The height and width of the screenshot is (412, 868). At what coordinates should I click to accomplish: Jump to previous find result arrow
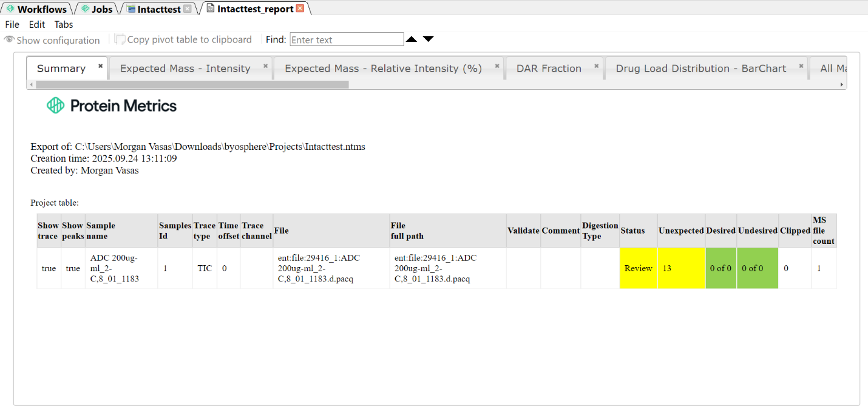pyautogui.click(x=412, y=39)
